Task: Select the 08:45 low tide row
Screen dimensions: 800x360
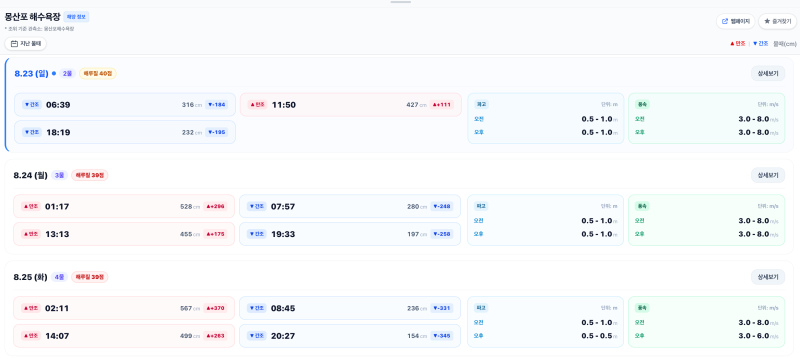Action: click(x=350, y=308)
